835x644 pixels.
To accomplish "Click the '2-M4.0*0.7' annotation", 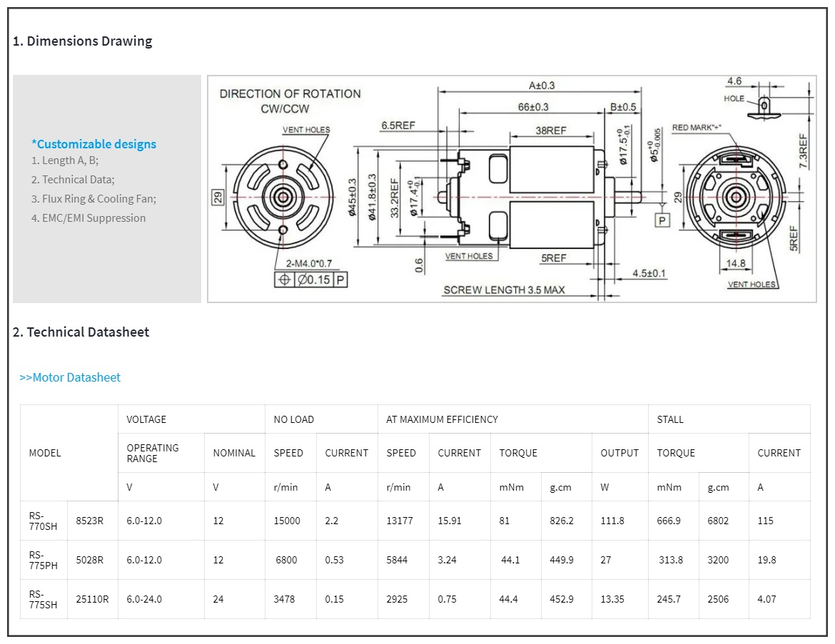I will coord(309,263).
